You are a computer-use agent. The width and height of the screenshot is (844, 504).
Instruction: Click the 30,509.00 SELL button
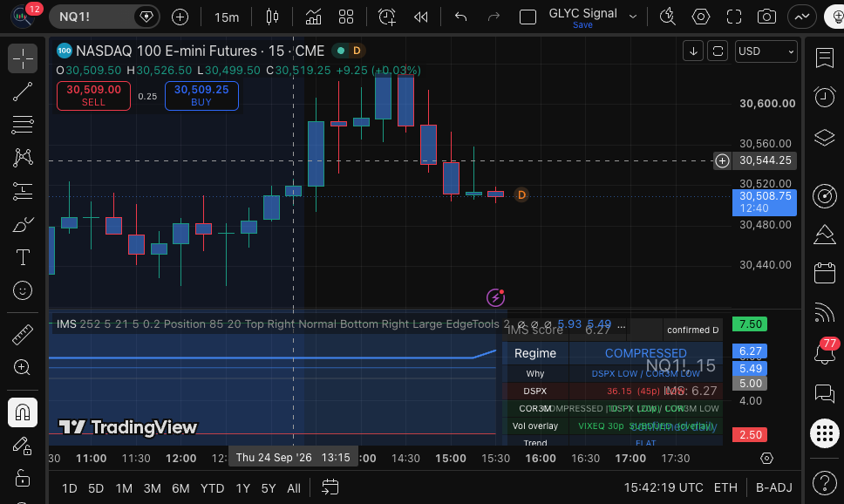[93, 96]
